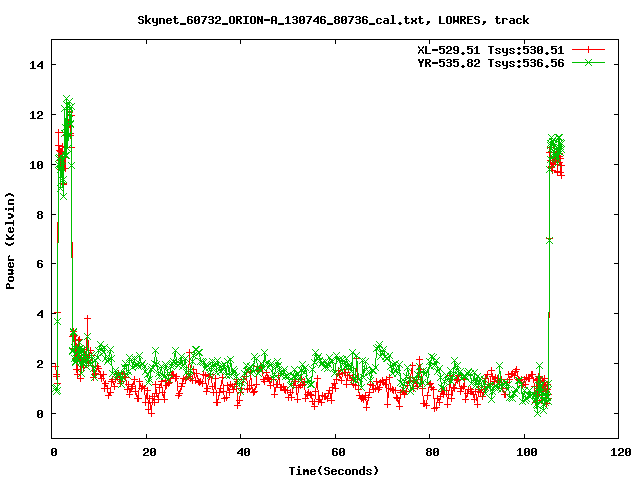Click the y-axis tick label 14
The width and height of the screenshot is (640, 480).
click(x=36, y=65)
